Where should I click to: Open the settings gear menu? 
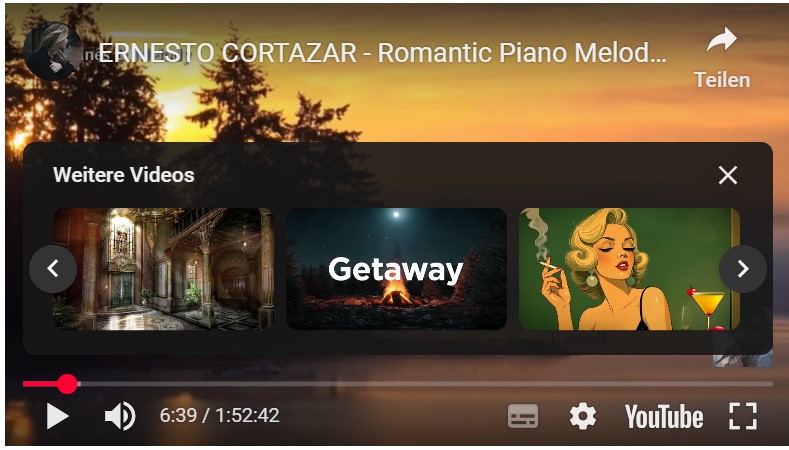click(x=583, y=416)
